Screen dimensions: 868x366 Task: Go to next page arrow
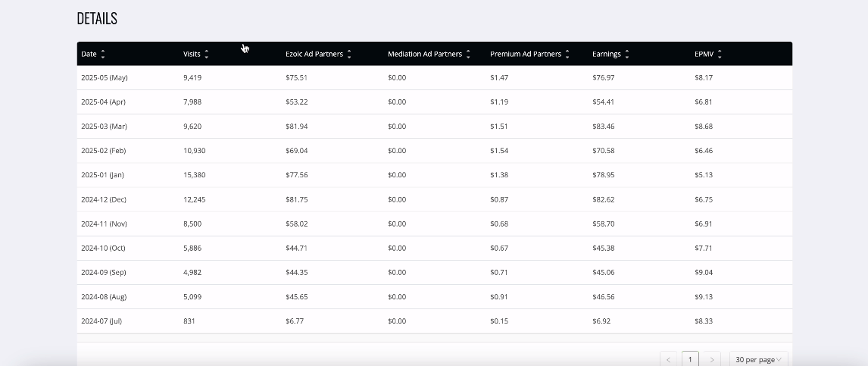click(712, 359)
